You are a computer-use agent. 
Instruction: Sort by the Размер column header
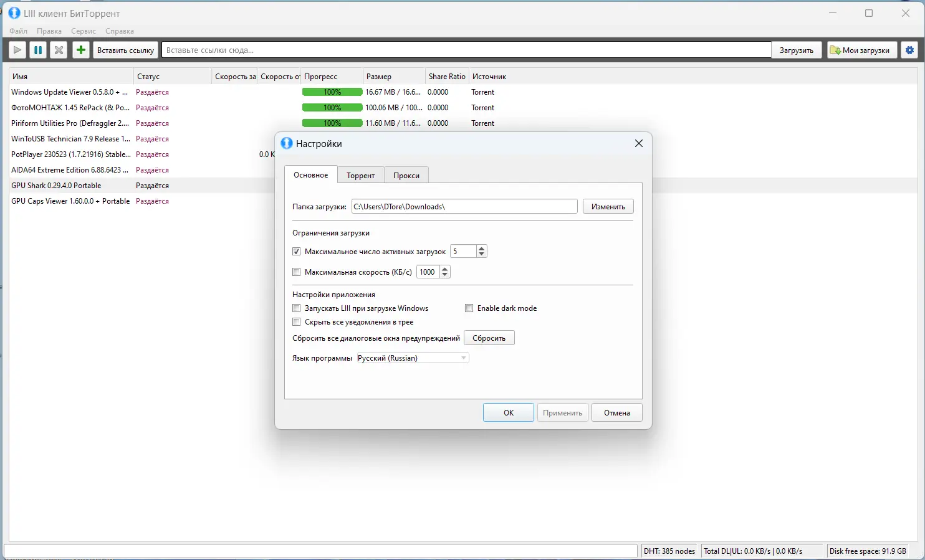click(x=394, y=77)
